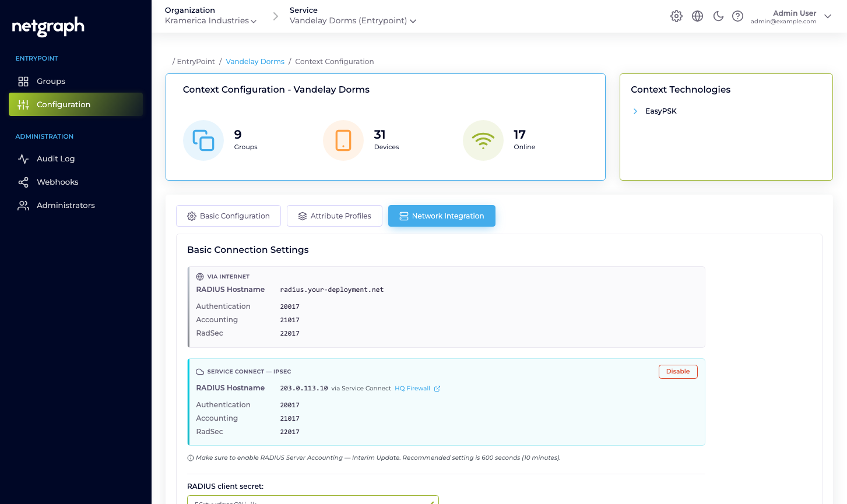Click the 'Basic Connection Settings' heading
The width and height of the screenshot is (847, 504).
pos(248,249)
